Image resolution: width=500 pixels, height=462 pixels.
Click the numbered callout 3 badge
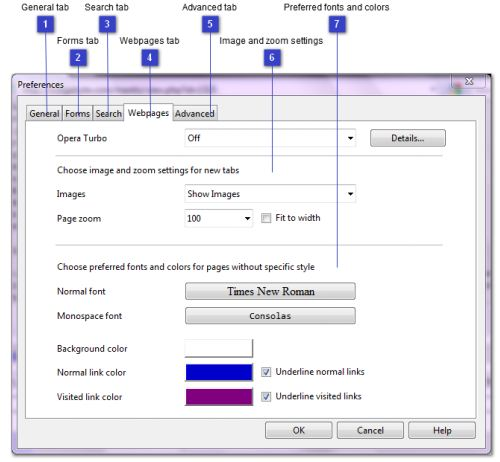point(107,24)
